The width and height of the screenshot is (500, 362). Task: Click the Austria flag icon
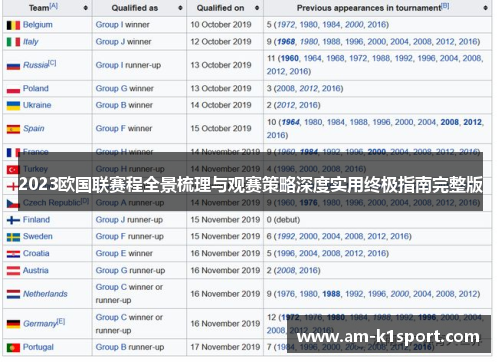pos(13,271)
